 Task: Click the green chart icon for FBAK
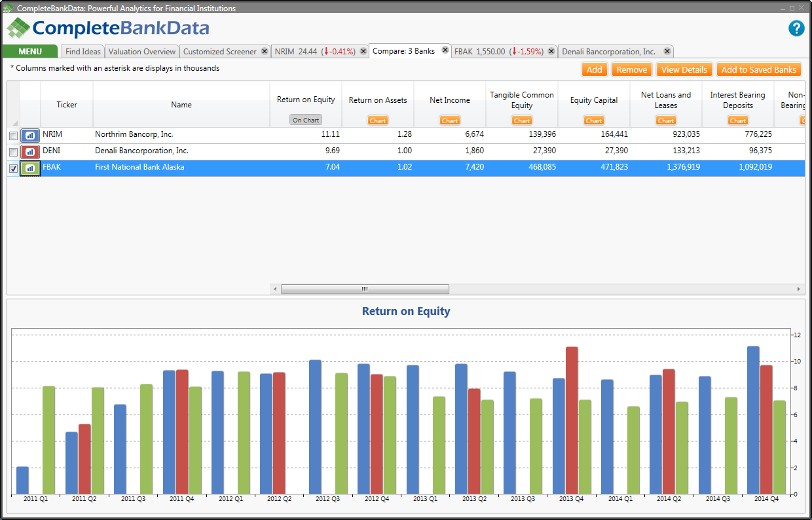(x=30, y=168)
